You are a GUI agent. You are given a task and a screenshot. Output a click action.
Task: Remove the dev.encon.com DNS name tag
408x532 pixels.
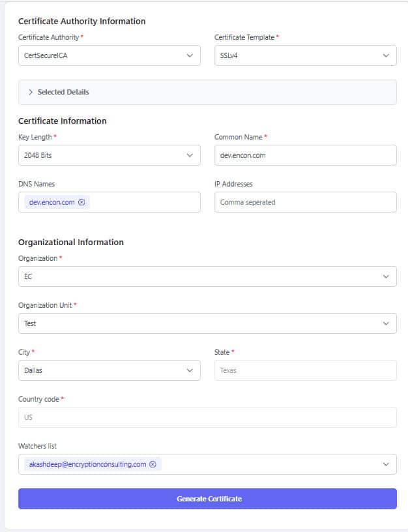tap(81, 203)
